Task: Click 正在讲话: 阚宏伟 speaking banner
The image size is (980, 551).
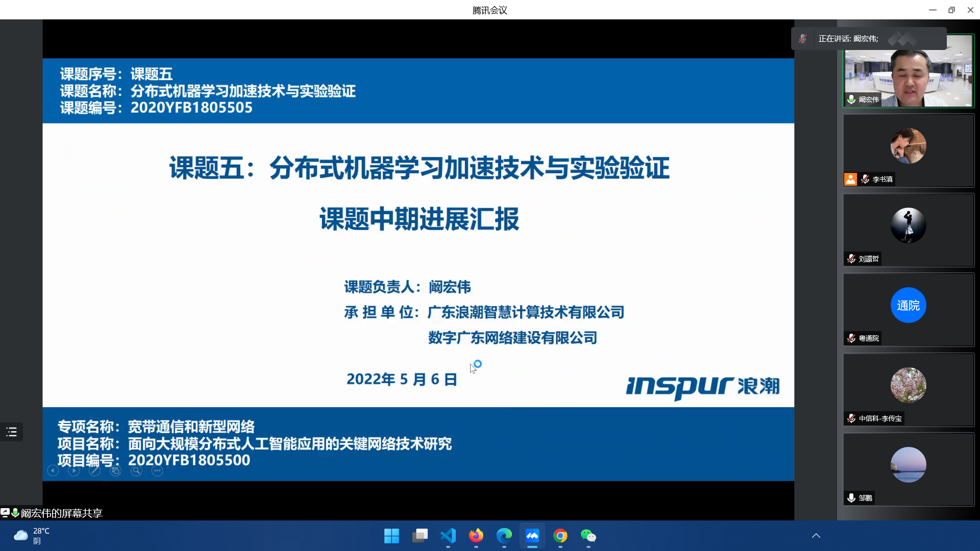Action: click(x=869, y=39)
